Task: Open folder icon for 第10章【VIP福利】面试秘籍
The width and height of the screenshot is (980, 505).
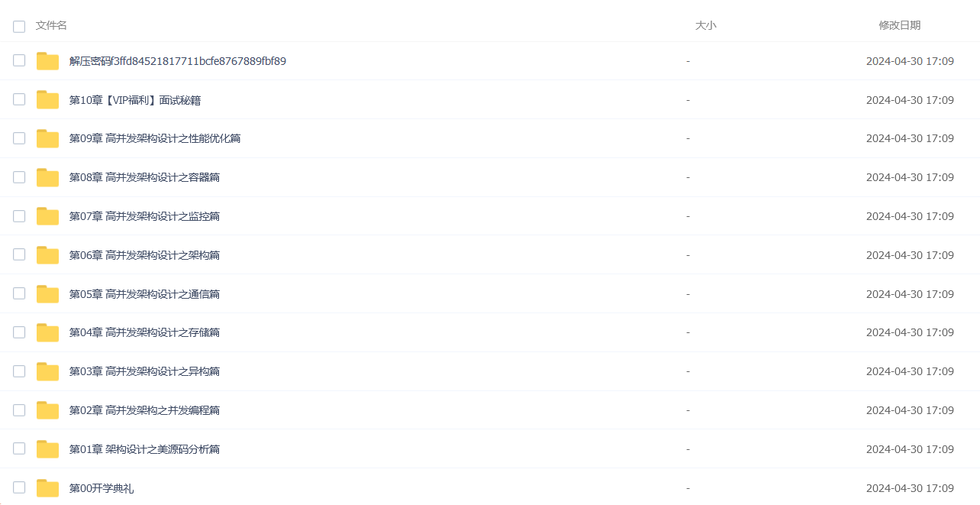Action: pyautogui.click(x=47, y=100)
